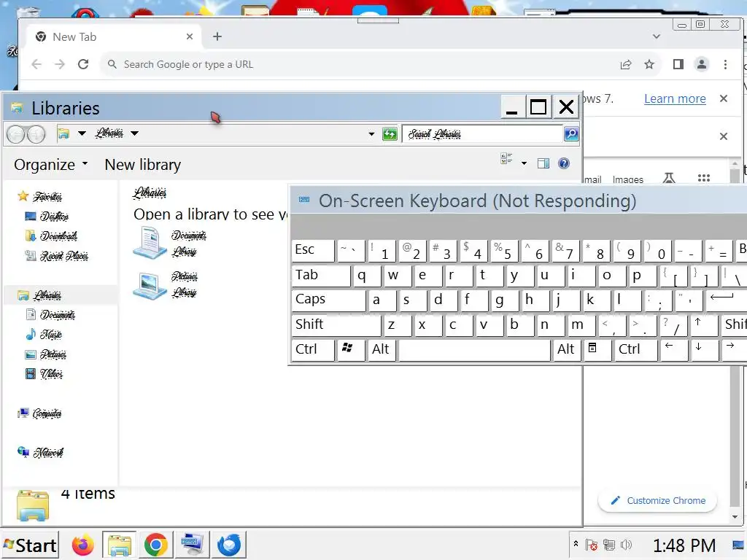Viewport: 747px width, 560px height.
Task: Toggle left Ctrl key on keyboard
Action: click(312, 350)
